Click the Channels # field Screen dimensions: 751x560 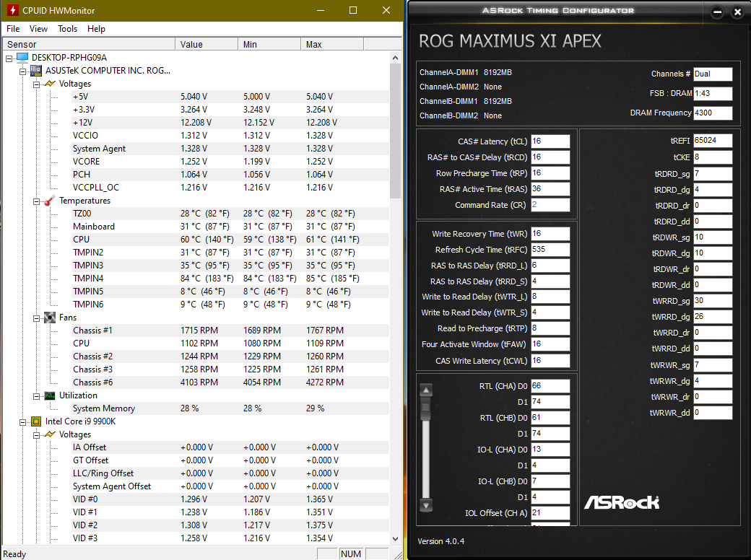tap(713, 74)
